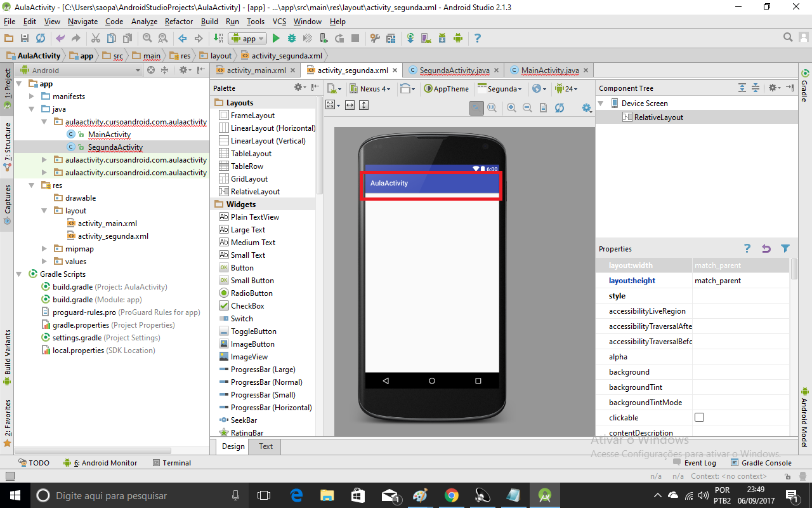Click the Find magnifier icon in toolbar

[x=147, y=38]
